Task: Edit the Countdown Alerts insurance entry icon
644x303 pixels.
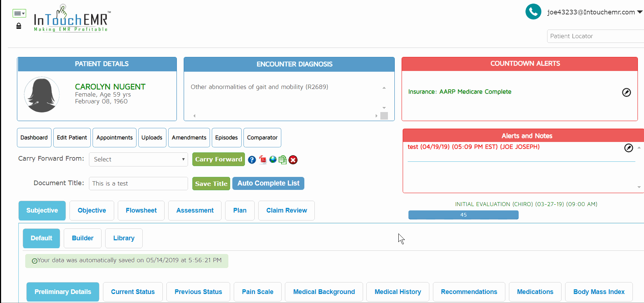Action: [x=626, y=92]
